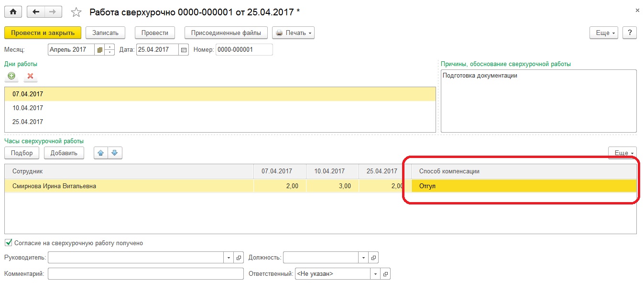
Task: Open the table Еще menu
Action: coord(622,153)
